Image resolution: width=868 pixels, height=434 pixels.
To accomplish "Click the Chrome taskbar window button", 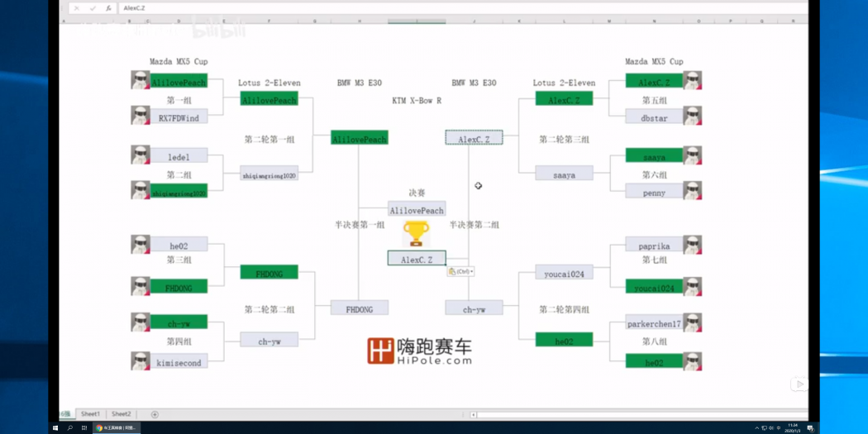I will 117,428.
